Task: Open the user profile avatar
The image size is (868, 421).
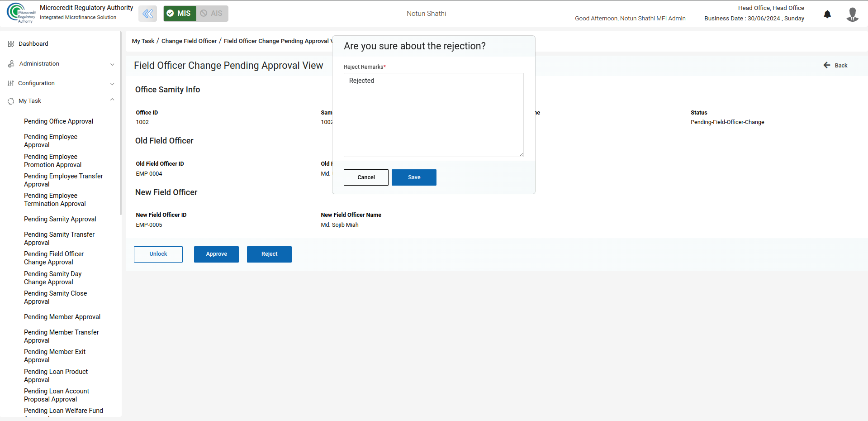Action: (852, 14)
